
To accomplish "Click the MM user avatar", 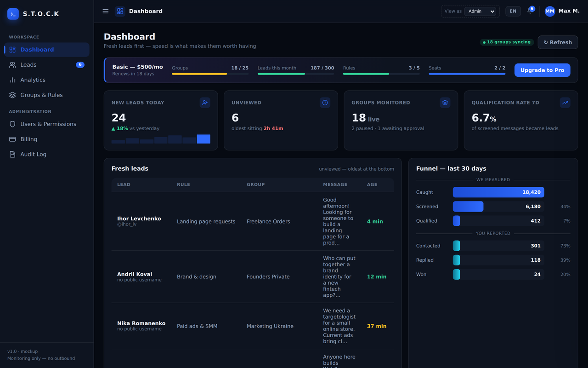I will pos(550,11).
